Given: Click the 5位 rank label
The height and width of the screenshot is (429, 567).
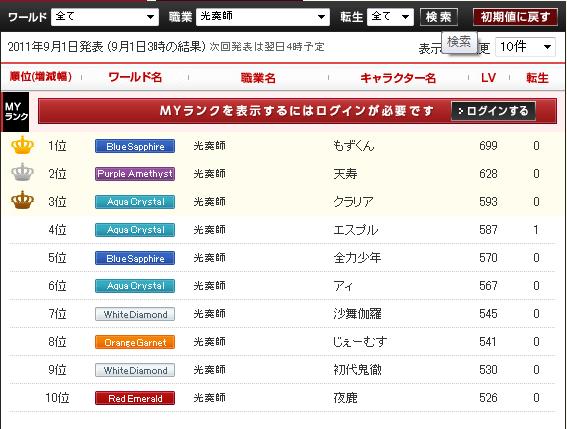Looking at the screenshot, I should point(57,258).
